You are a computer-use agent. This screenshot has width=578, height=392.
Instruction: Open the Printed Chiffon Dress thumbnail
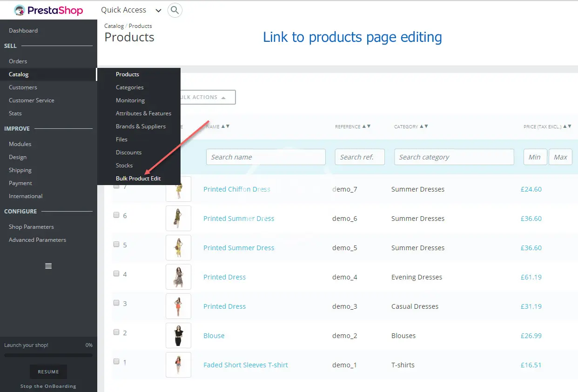tap(178, 189)
